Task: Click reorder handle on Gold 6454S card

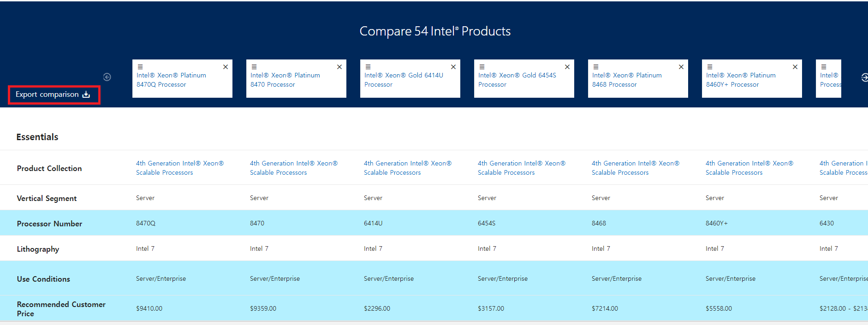Action: [x=482, y=67]
